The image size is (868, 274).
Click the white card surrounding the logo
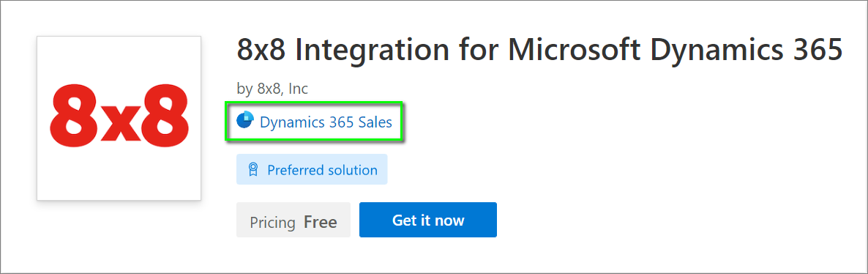119,118
